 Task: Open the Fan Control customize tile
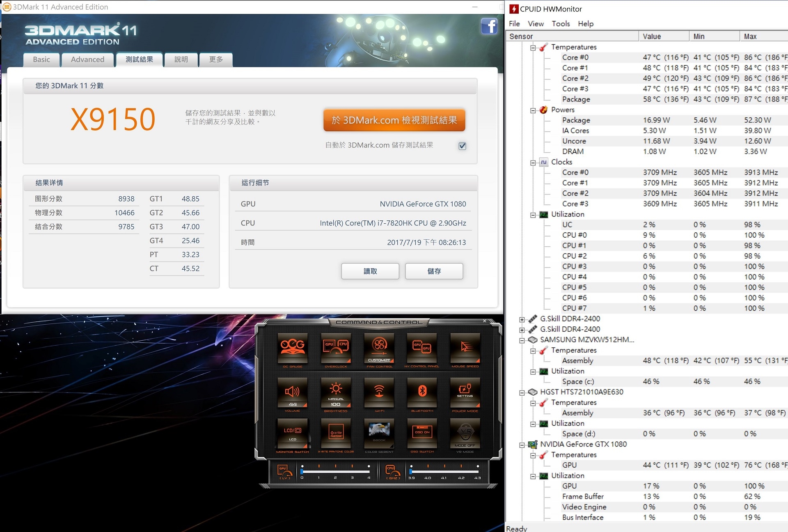coord(379,348)
